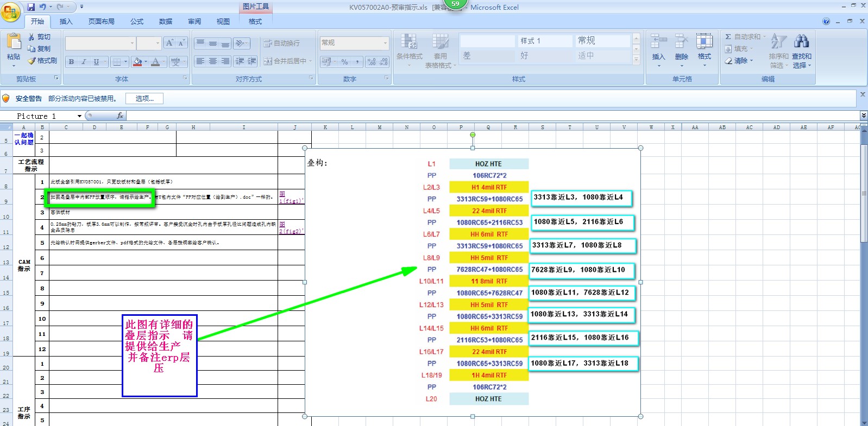Expand the cell styles gallery
The height and width of the screenshot is (426, 868).
click(637, 60)
